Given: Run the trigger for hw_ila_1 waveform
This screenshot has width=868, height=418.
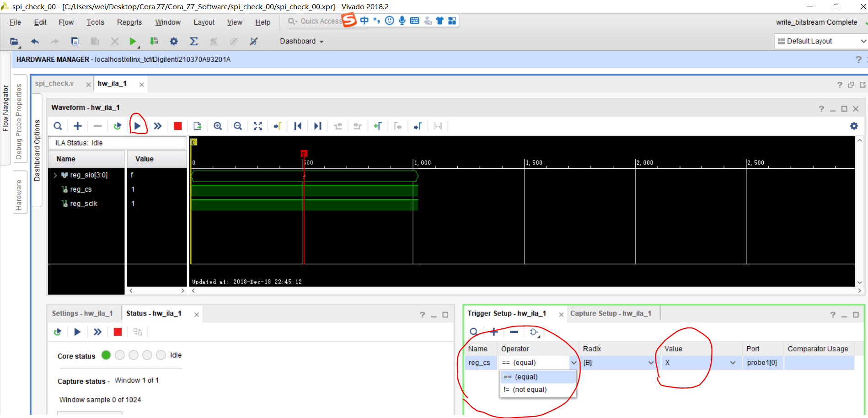Looking at the screenshot, I should (138, 126).
